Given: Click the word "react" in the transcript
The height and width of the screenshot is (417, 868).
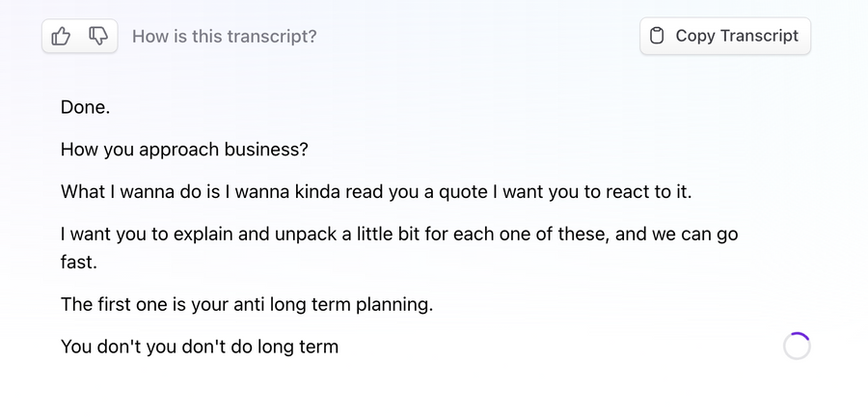Looking at the screenshot, I should pos(627,191).
